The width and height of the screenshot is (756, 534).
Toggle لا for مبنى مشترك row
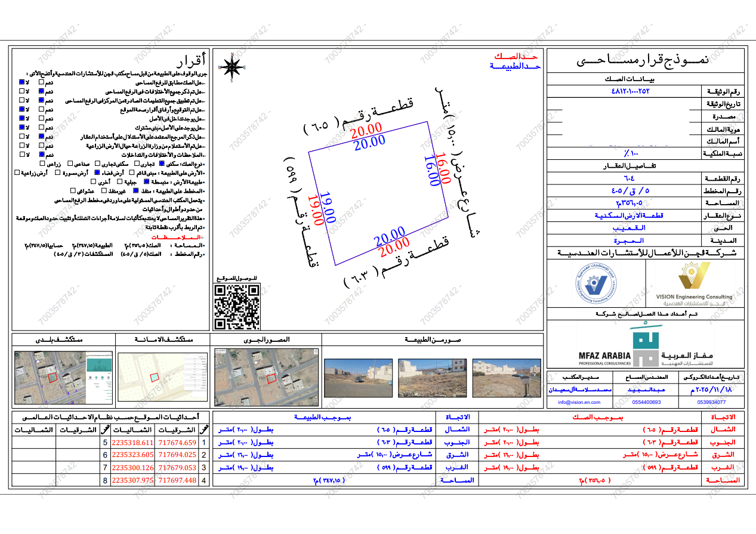[x=21, y=127]
